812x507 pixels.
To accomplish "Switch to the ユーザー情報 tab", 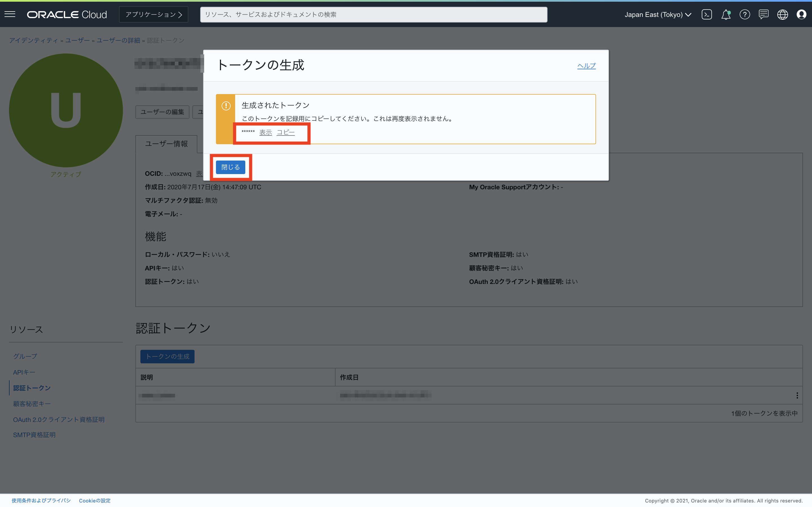I will [x=166, y=144].
